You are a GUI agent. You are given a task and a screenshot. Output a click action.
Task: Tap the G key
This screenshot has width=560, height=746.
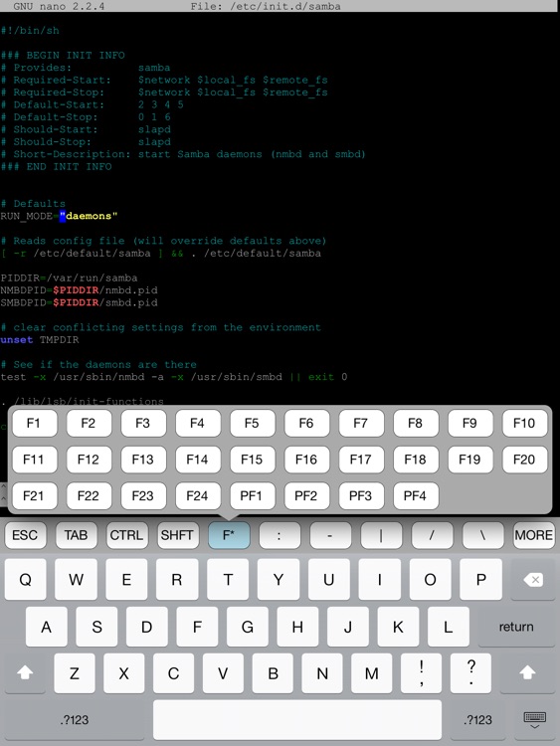[x=248, y=627]
